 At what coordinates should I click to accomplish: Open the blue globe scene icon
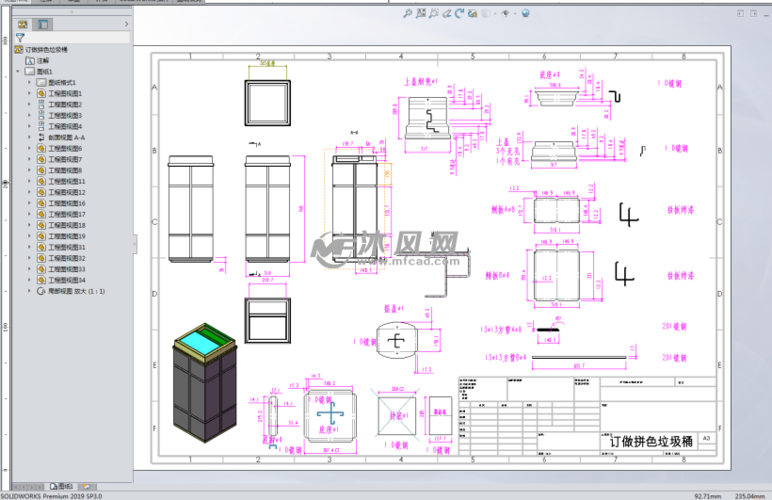(x=525, y=13)
